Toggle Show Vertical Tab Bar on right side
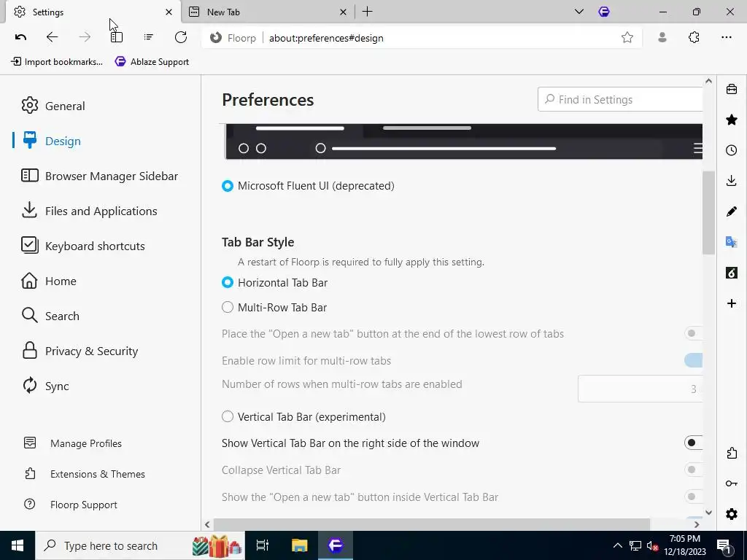The width and height of the screenshot is (747, 560). tap(693, 443)
